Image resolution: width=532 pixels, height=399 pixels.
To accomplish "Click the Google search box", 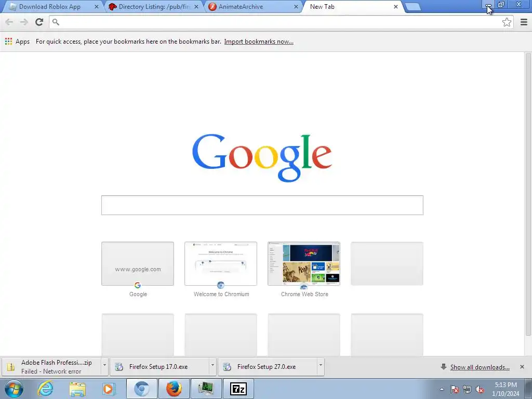I will click(x=262, y=205).
